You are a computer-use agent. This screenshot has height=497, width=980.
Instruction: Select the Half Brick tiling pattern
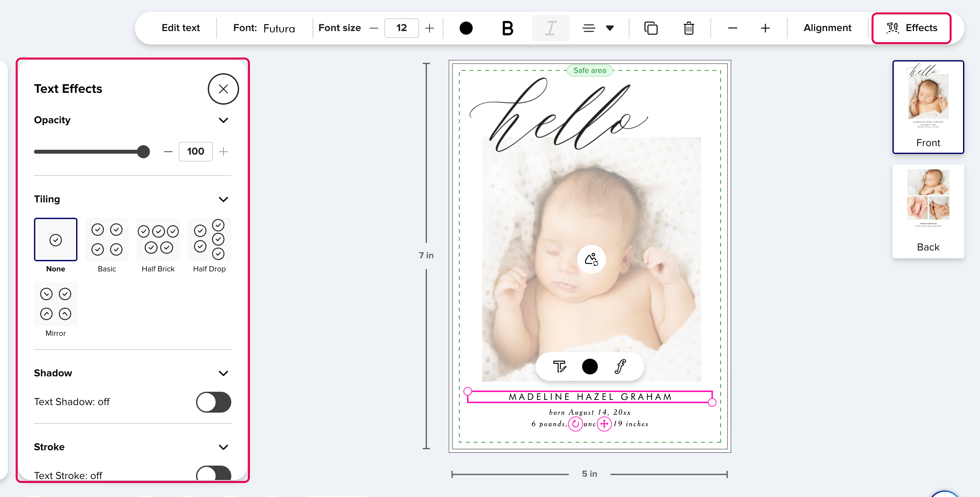(x=158, y=240)
